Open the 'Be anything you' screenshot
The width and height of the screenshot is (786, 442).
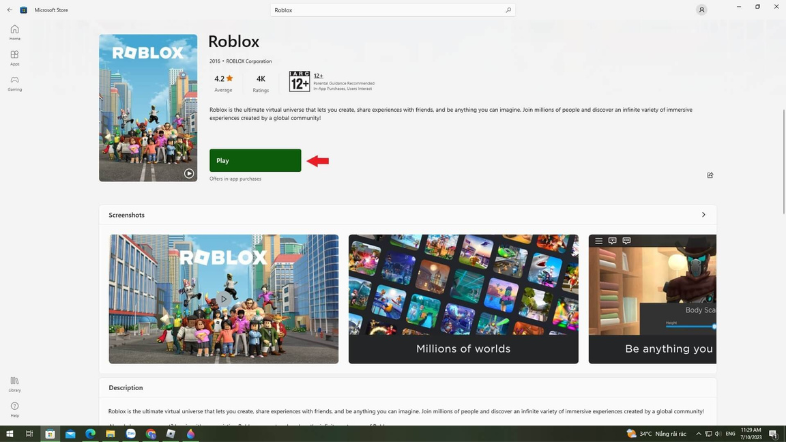652,298
